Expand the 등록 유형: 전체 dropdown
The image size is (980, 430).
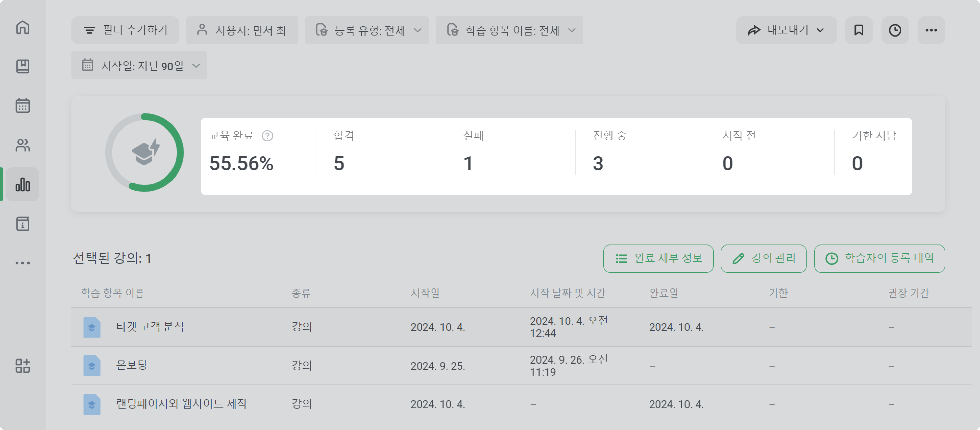click(367, 30)
